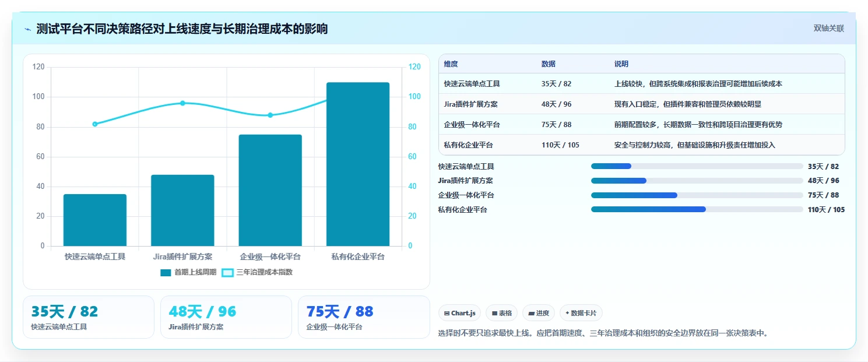Click table cell 快速云端单点工具
868x362 pixels.
(472, 84)
